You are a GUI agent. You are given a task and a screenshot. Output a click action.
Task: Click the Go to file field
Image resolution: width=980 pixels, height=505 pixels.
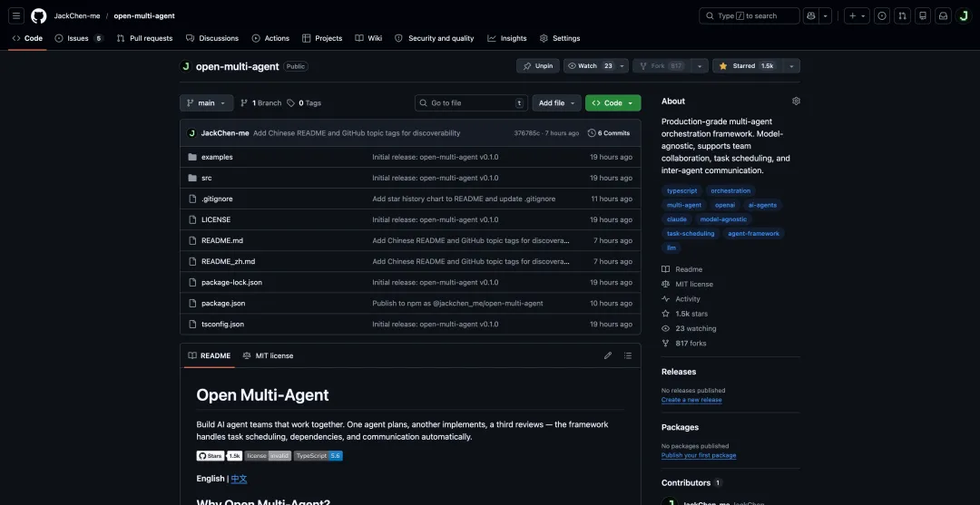(x=471, y=103)
